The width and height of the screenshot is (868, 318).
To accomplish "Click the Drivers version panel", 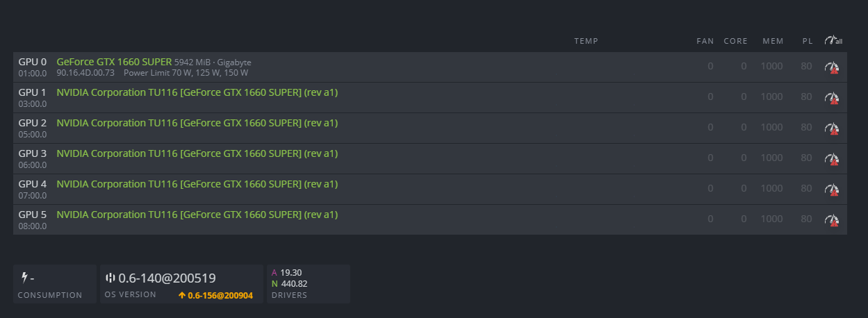I will [308, 283].
